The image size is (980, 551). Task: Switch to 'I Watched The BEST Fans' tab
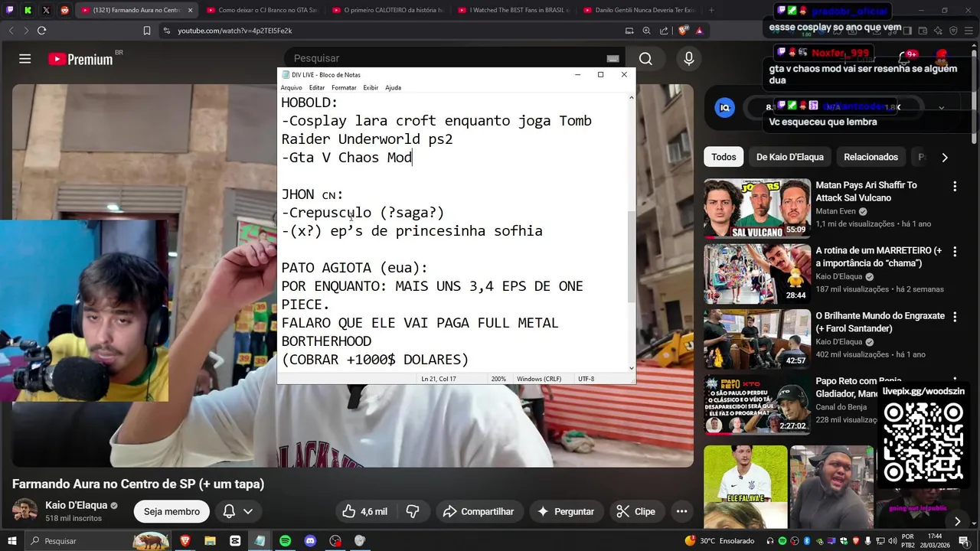coord(513,10)
